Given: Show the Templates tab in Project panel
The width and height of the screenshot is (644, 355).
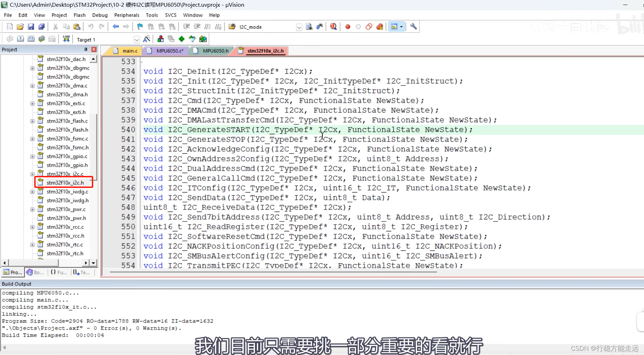Looking at the screenshot, I should tap(81, 272).
